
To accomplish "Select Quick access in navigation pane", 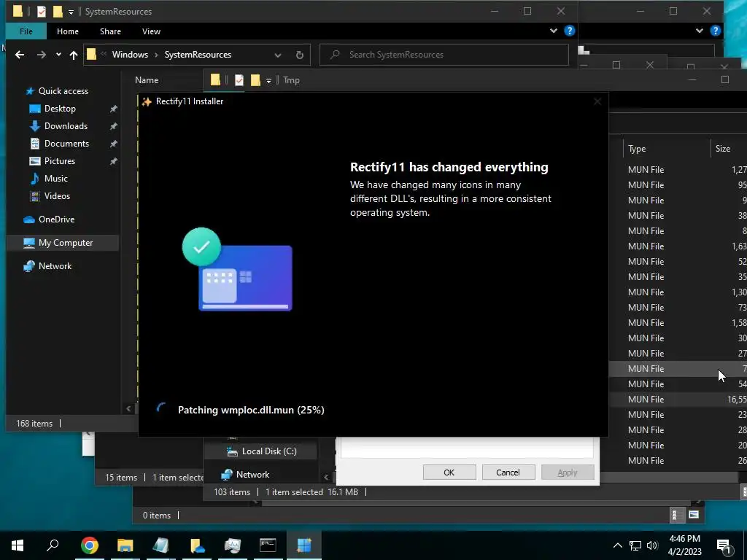I will click(63, 91).
